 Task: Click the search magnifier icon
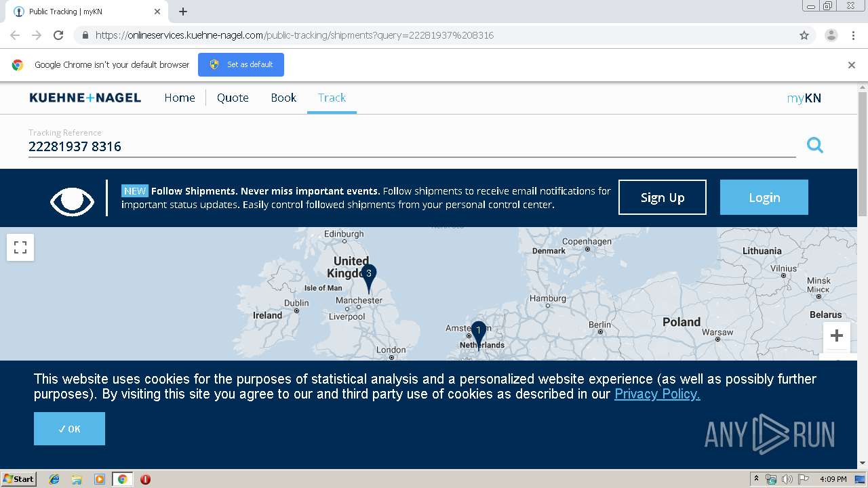pyautogui.click(x=814, y=145)
